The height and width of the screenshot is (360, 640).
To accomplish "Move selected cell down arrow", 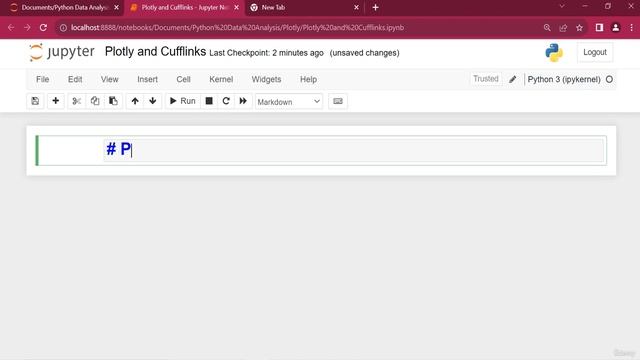I will (x=153, y=101).
